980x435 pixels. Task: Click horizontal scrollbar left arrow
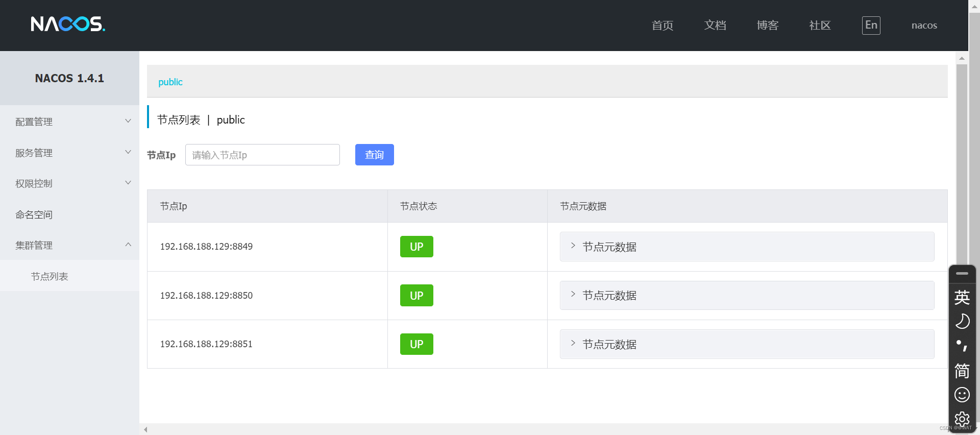tap(145, 429)
